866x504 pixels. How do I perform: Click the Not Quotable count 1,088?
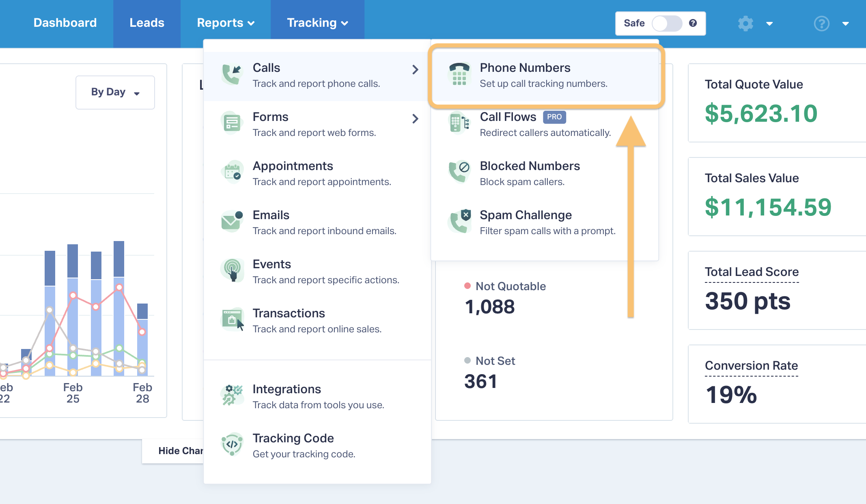tap(490, 307)
